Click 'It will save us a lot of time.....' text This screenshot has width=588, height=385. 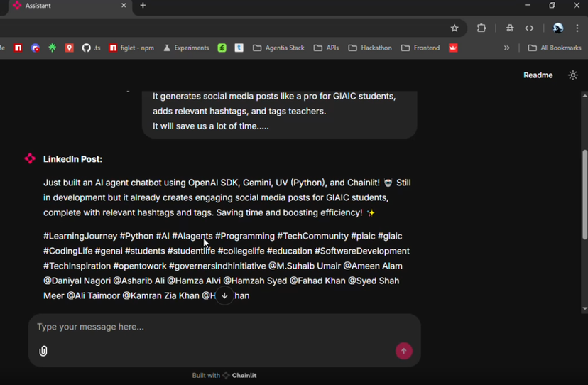click(x=211, y=126)
